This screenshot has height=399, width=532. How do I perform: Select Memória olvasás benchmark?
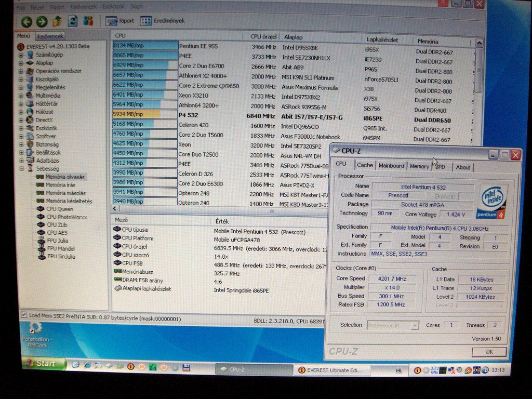[65, 177]
